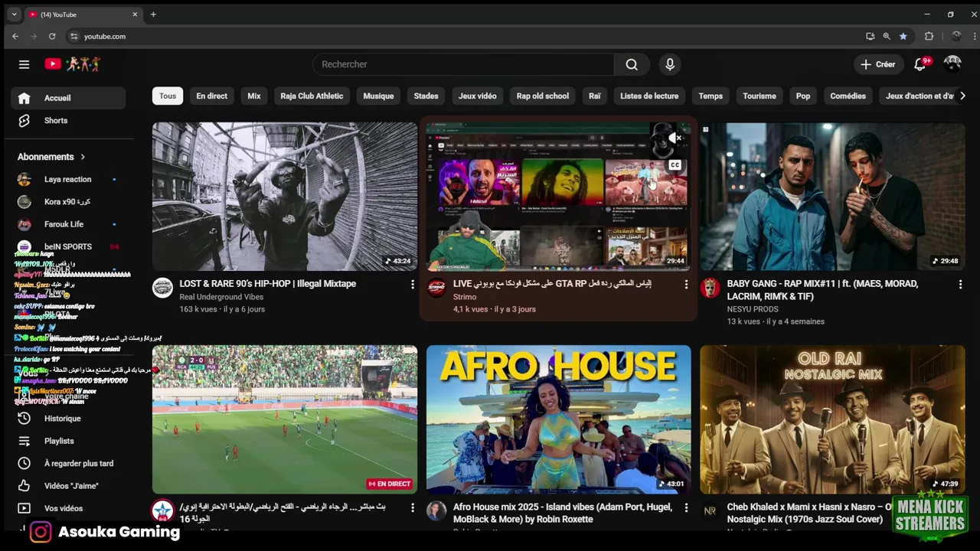Select the Mix filter chip
Viewport: 980px width, 551px height.
pos(254,96)
